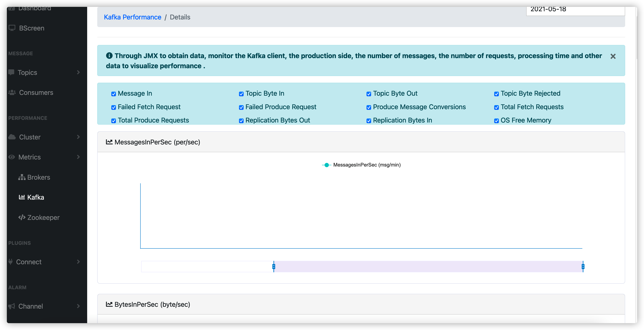
Task: Expand the Channel alarm submenu chevron
Action: point(78,306)
